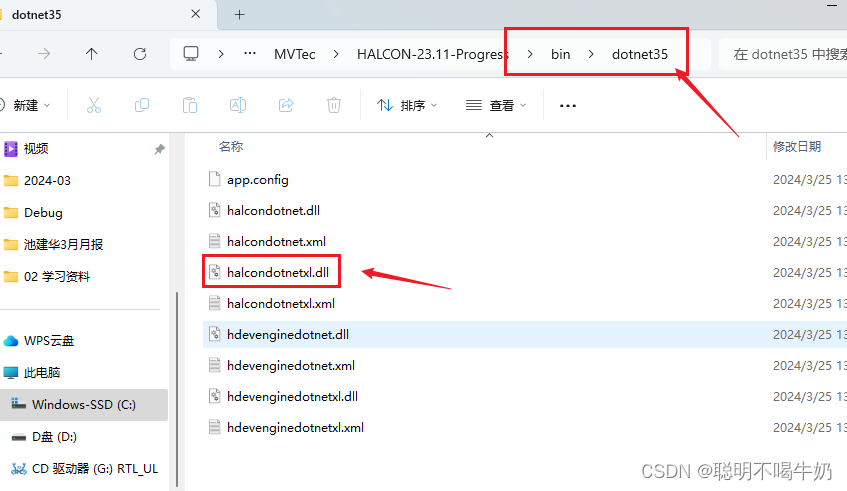847x491 pixels.
Task: Expand chevron after bin in path
Action: (591, 54)
